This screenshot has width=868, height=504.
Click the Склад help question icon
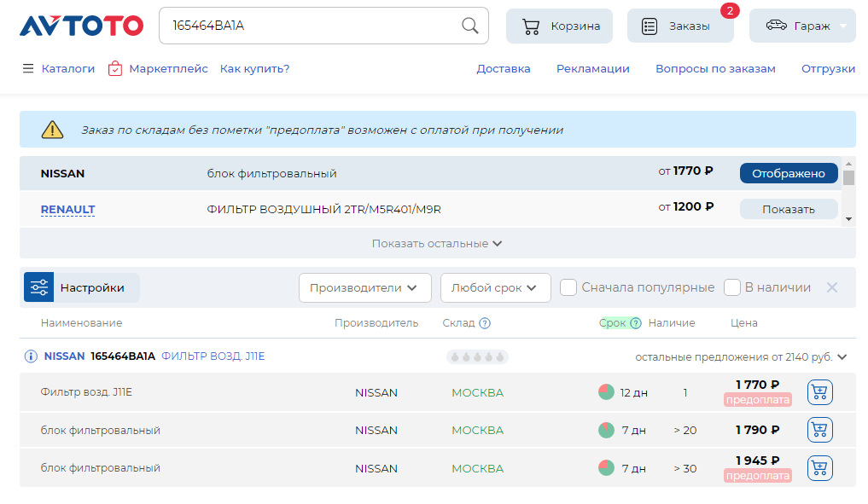[485, 323]
